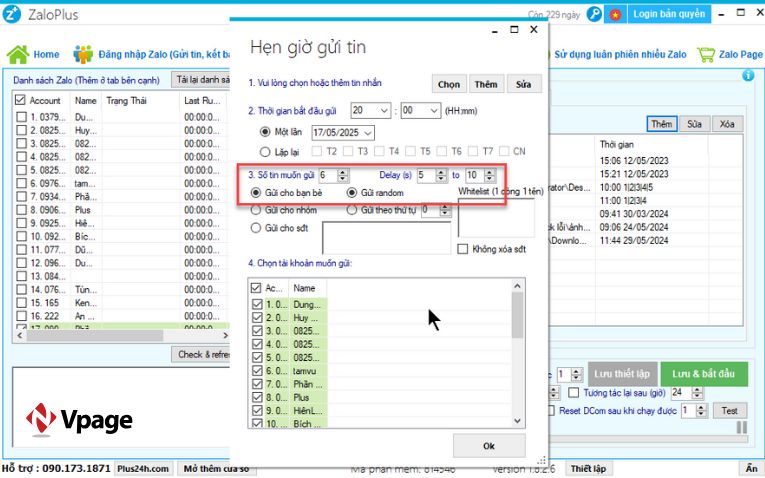Click the Test button
This screenshot has height=478, width=765.
tap(729, 411)
